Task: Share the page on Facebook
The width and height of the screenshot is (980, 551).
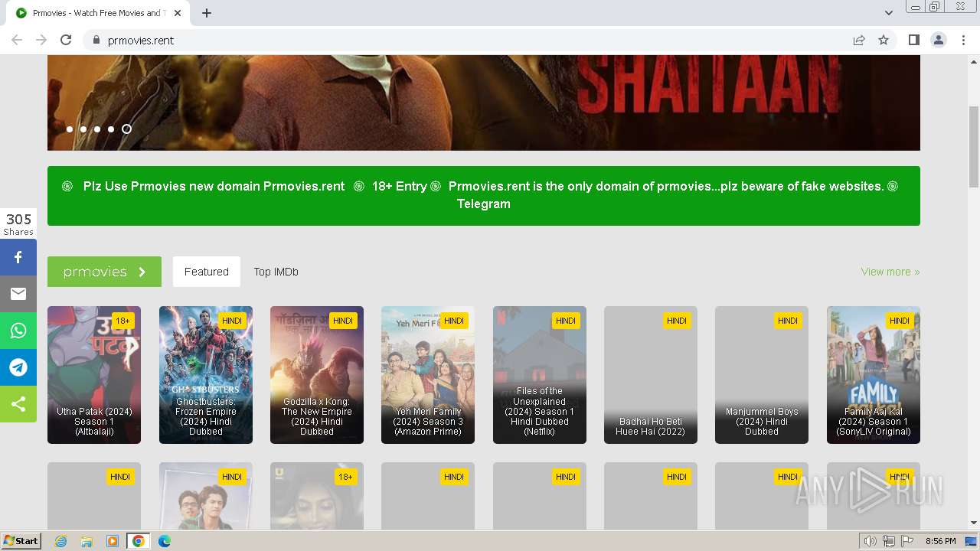Action: pyautogui.click(x=18, y=257)
